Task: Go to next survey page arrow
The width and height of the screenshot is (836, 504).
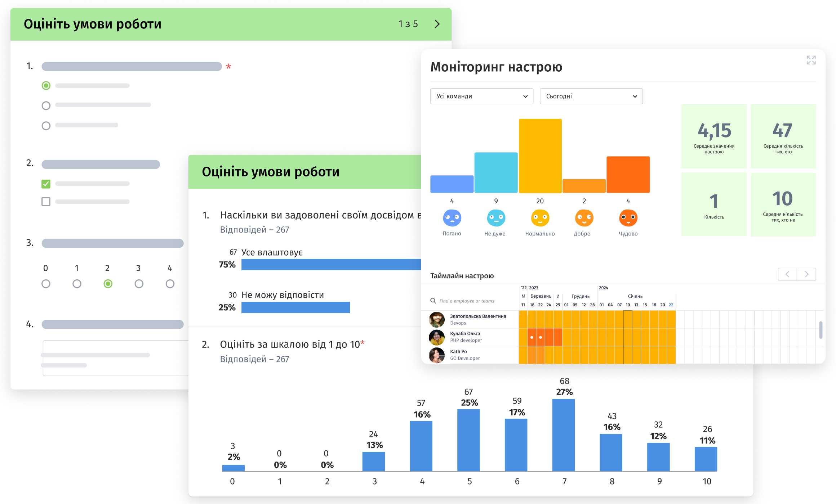Action: click(x=437, y=24)
